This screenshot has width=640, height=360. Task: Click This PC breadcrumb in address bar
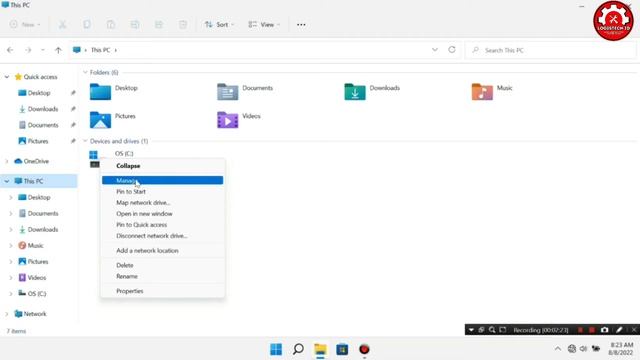(100, 50)
